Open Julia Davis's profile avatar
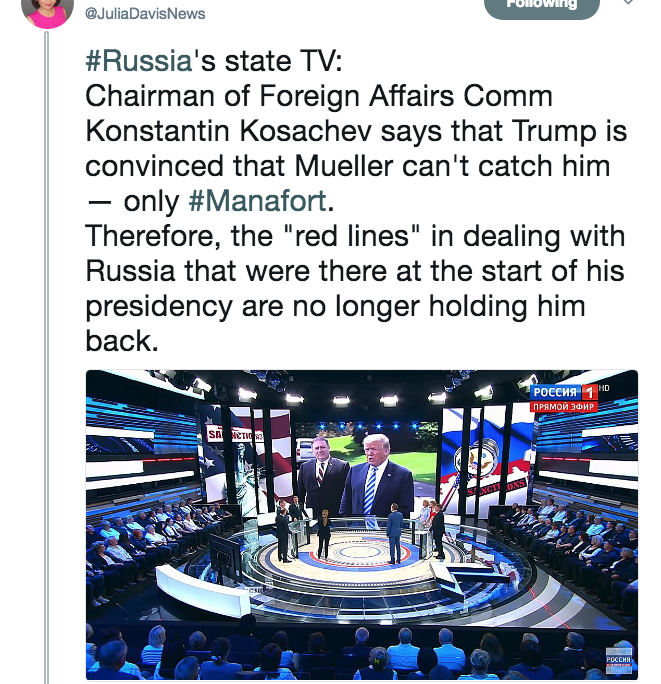This screenshot has width=661, height=684. click(x=47, y=12)
